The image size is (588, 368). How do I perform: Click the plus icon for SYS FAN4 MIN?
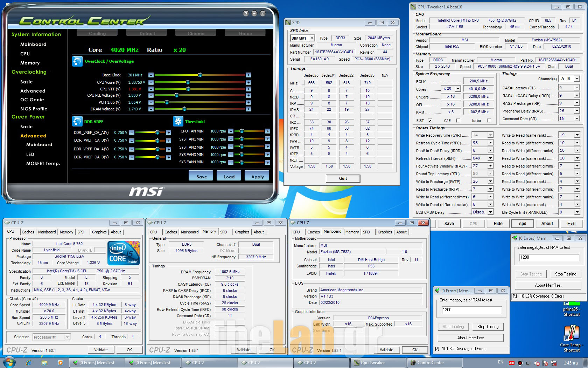(267, 162)
